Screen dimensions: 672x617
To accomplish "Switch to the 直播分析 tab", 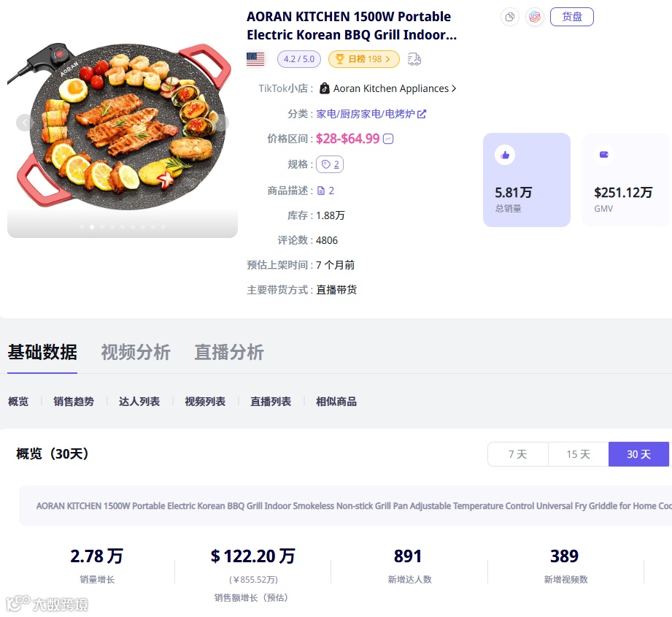I will tap(229, 352).
